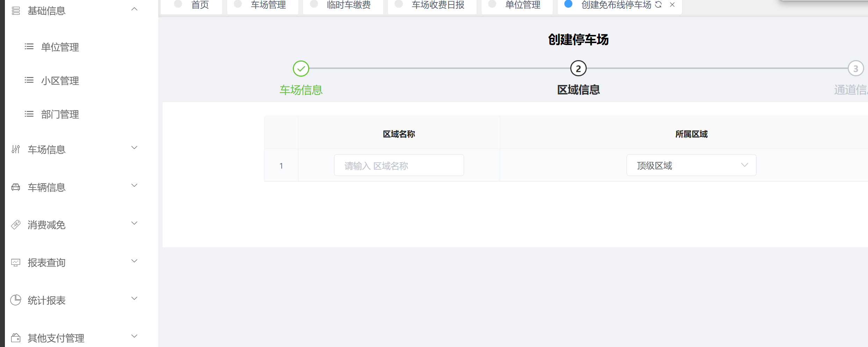This screenshot has height=347, width=868.
Task: Open 部门管理 in the sidebar
Action: 60,114
